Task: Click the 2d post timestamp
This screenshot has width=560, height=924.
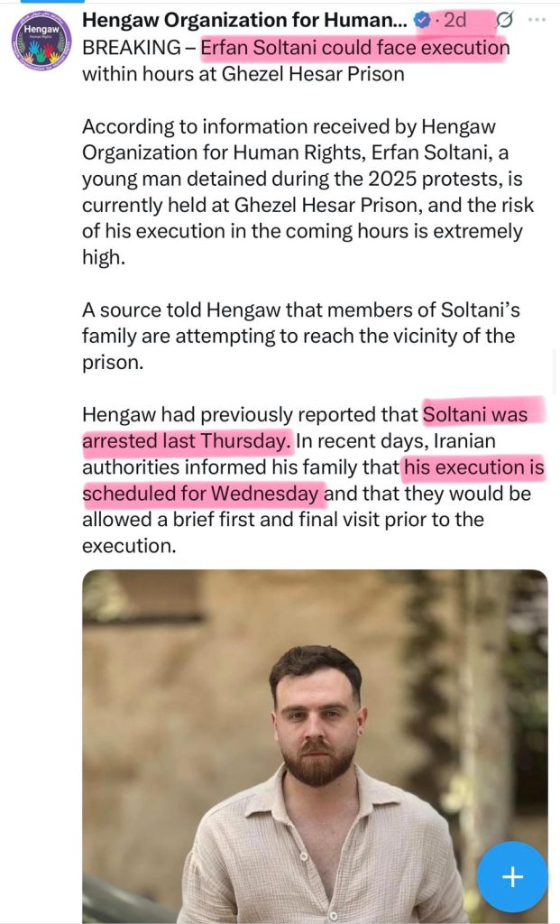Action: click(x=455, y=20)
